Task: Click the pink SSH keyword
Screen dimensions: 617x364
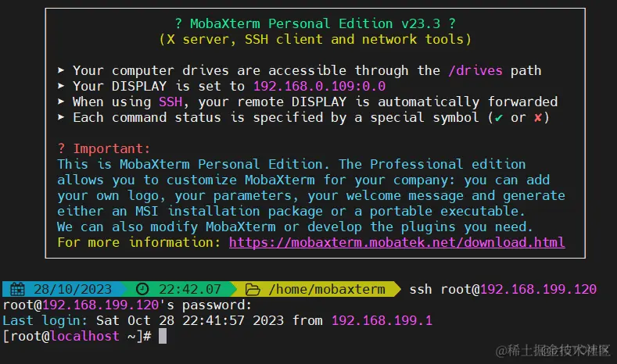Action: 170,102
